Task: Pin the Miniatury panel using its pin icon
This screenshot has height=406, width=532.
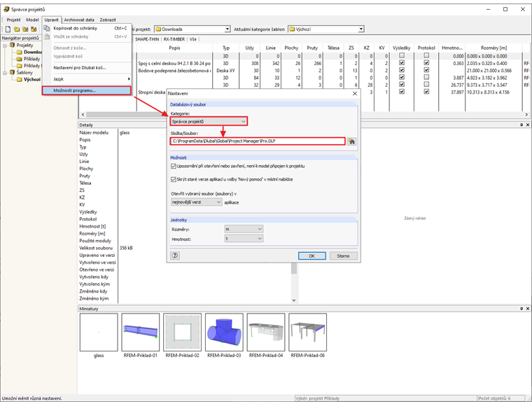Action: tap(521, 309)
